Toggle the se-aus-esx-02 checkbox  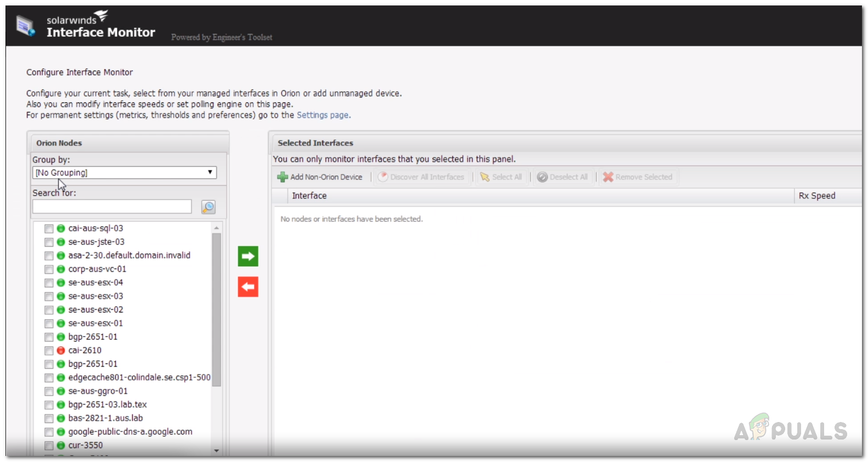pyautogui.click(x=49, y=310)
